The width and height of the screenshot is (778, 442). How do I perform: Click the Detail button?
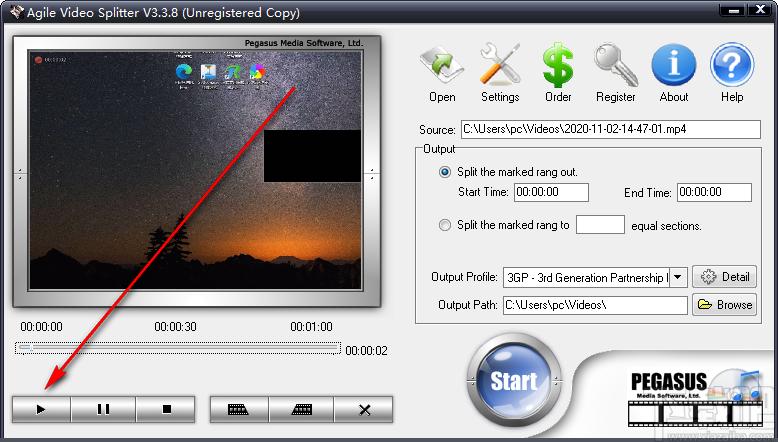724,277
